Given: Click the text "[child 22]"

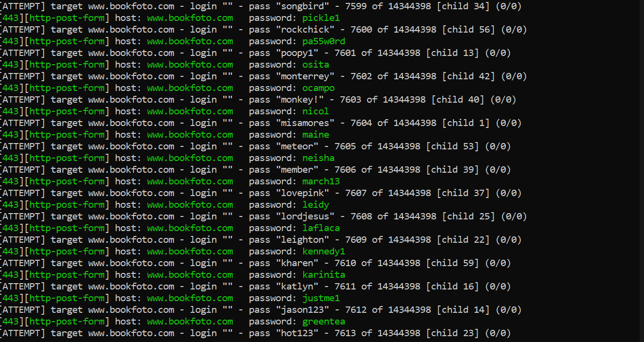Looking at the screenshot, I should [462, 240].
